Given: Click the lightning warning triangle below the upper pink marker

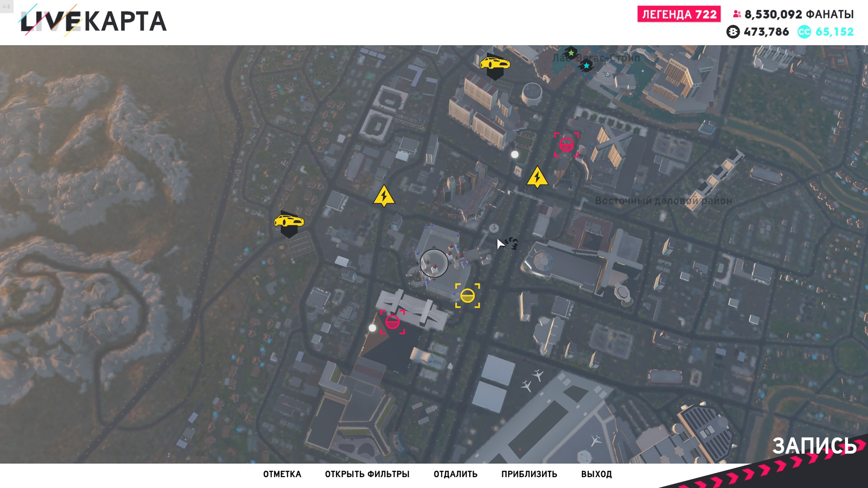Looking at the screenshot, I should pos(537,177).
